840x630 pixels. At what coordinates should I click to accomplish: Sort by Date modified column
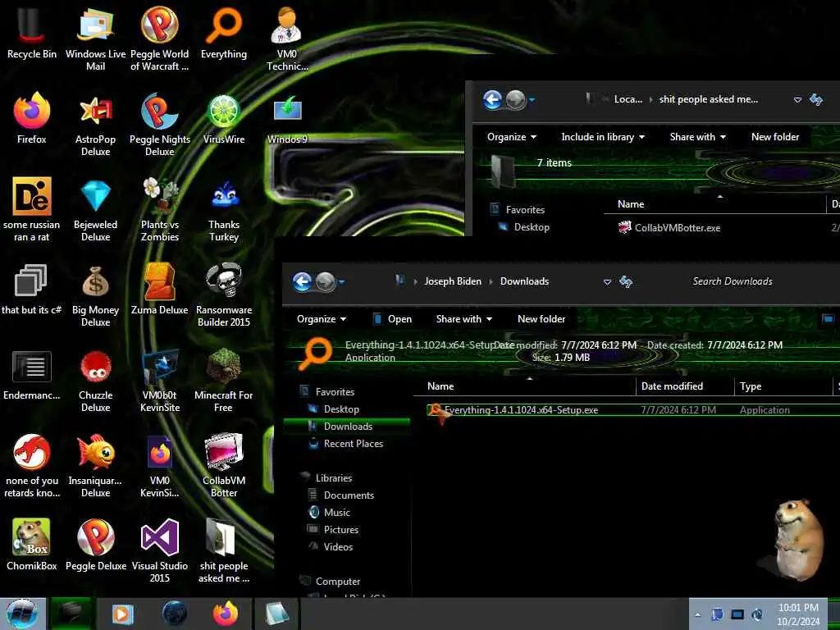tap(685, 386)
